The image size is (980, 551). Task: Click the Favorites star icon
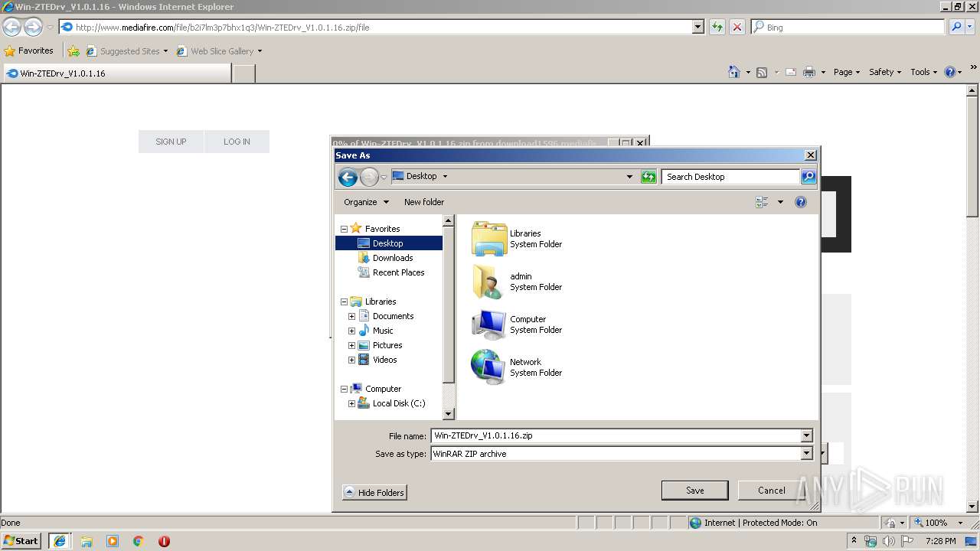10,51
